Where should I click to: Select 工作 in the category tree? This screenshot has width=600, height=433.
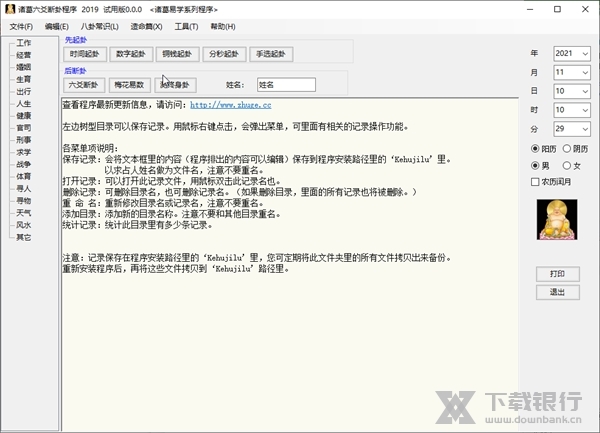(24, 43)
